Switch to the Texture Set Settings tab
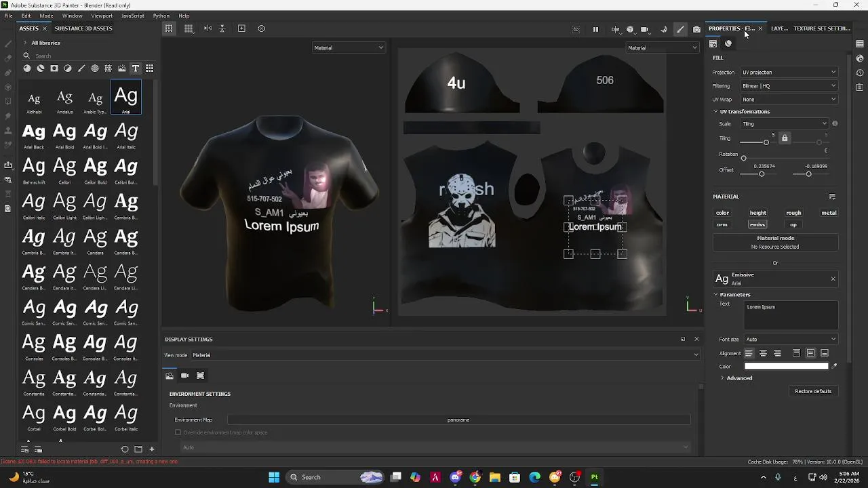 [822, 28]
